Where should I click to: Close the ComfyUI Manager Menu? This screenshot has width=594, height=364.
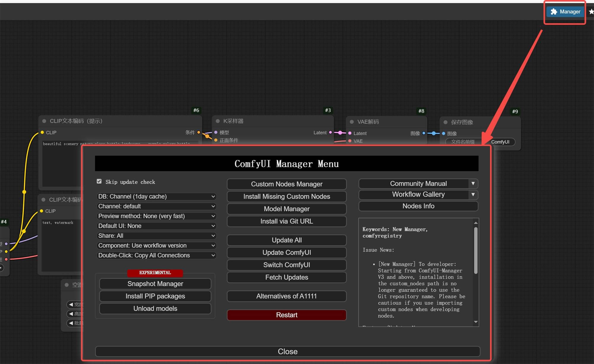point(287,352)
